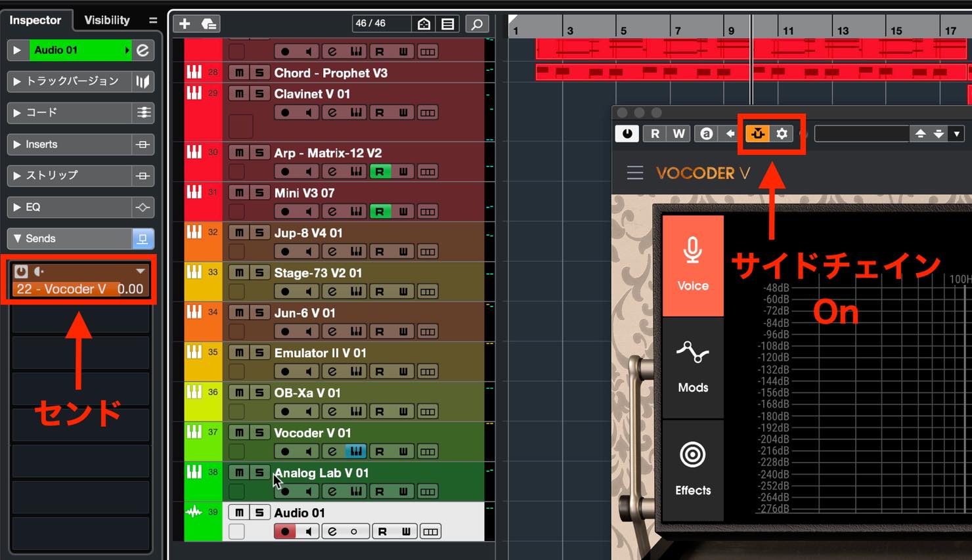Image resolution: width=972 pixels, height=560 pixels.
Task: Expand the Audio 01 track name arrow in Inspector
Action: (x=127, y=50)
